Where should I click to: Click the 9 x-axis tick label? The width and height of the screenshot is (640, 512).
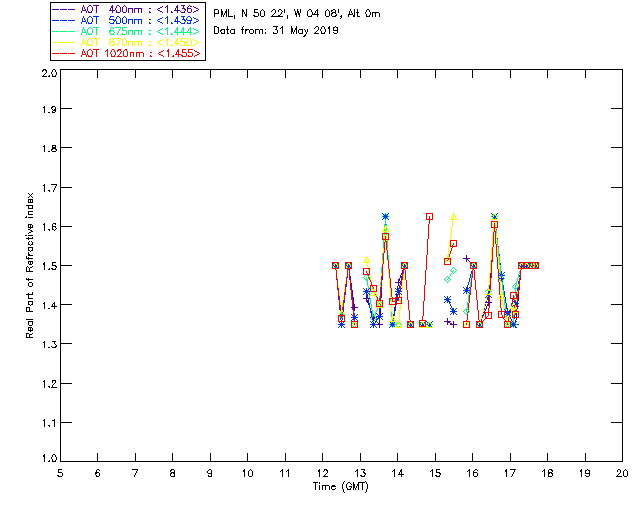(210, 473)
